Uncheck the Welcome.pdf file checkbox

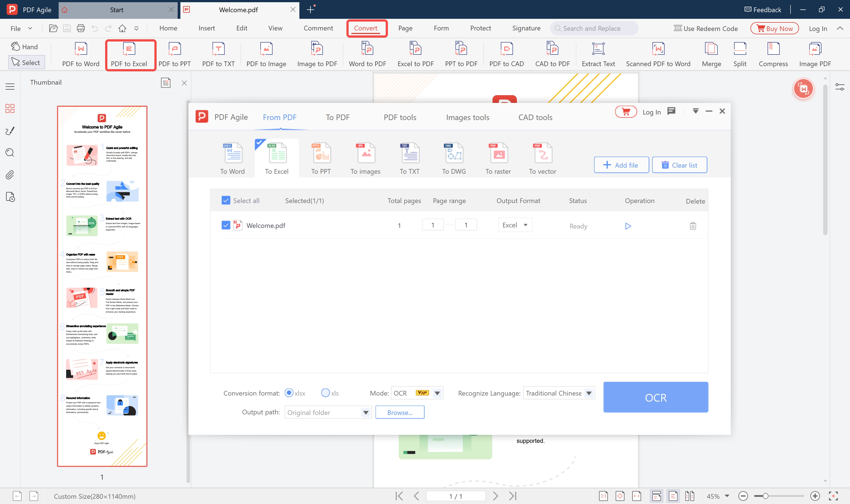pyautogui.click(x=226, y=225)
